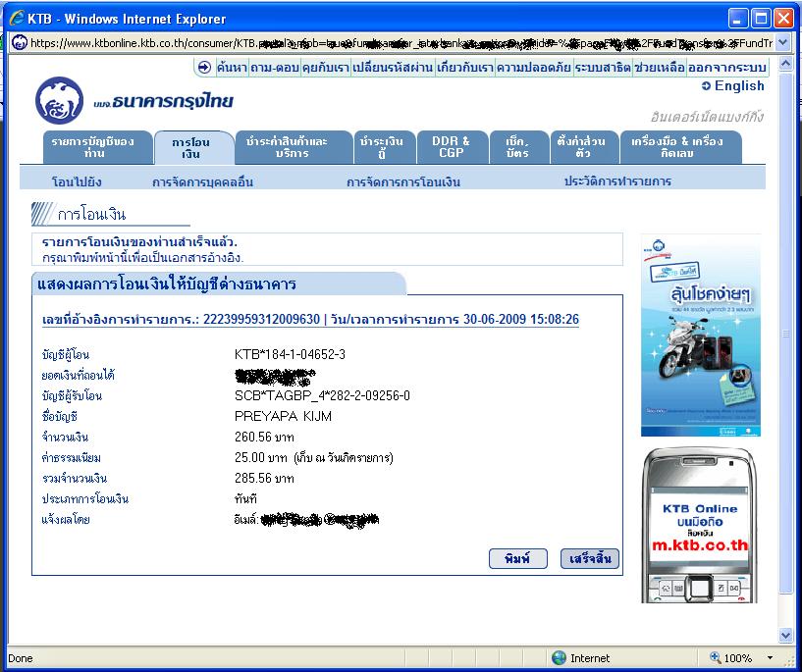Click the amount 260.56 บาท
This screenshot has height=672, width=802.
click(x=264, y=437)
